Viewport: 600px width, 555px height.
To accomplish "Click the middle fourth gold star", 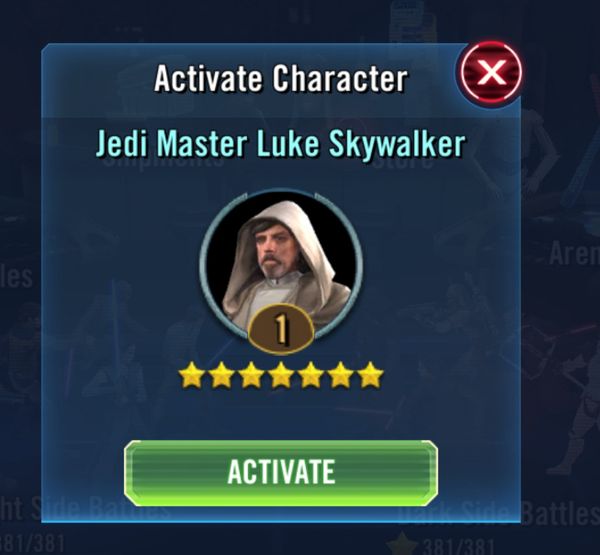I will 281,375.
